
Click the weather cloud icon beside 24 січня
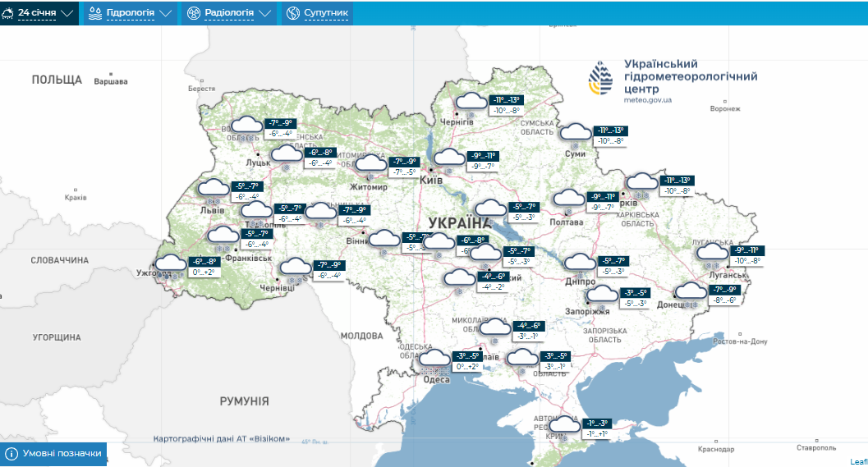tap(7, 13)
